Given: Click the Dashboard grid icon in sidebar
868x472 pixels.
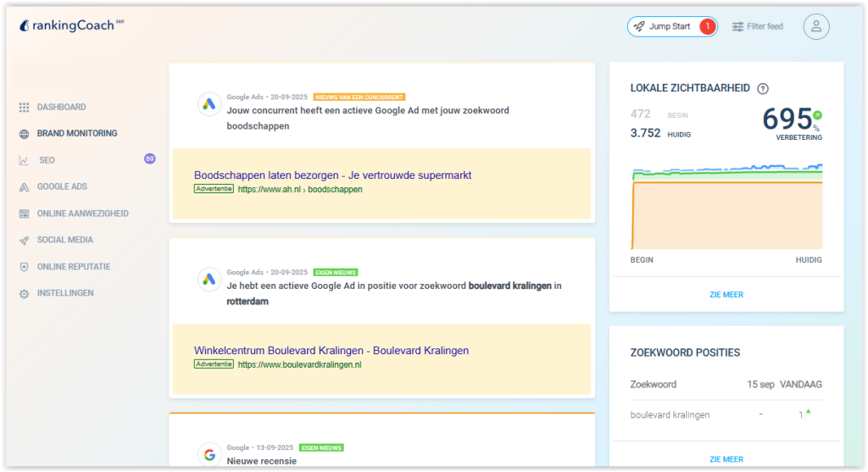Looking at the screenshot, I should pyautogui.click(x=24, y=107).
